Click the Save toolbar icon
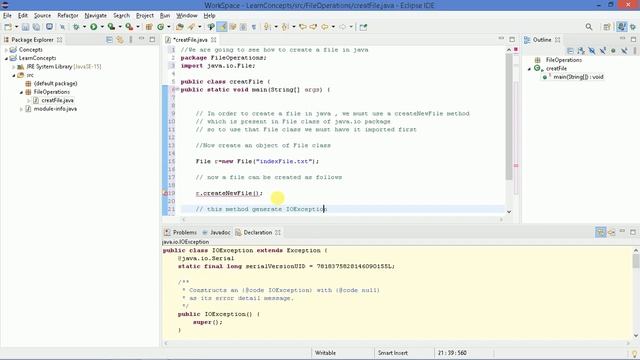640x360 pixels. coord(25,27)
